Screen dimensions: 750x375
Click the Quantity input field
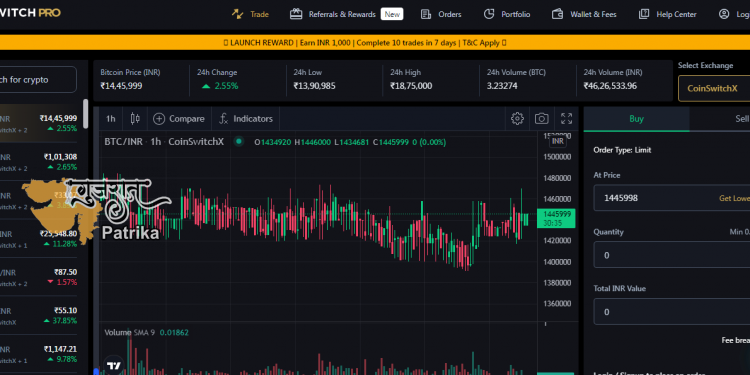click(x=672, y=255)
